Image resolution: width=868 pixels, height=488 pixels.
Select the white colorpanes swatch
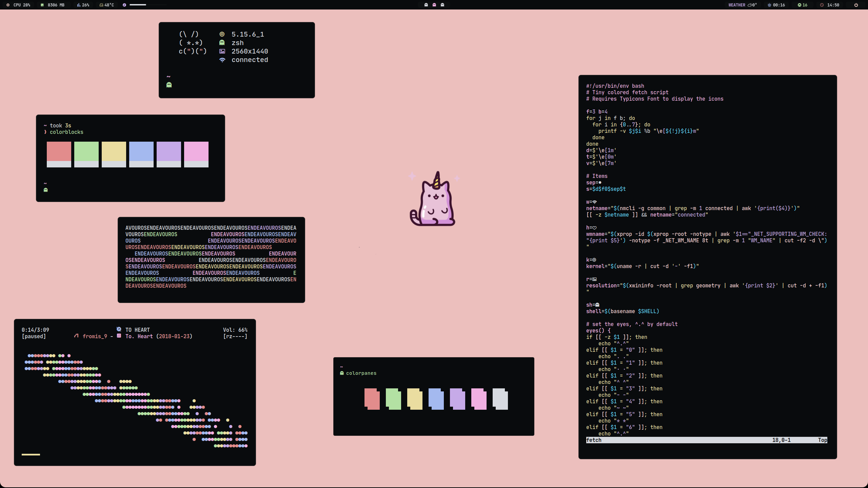coord(500,399)
